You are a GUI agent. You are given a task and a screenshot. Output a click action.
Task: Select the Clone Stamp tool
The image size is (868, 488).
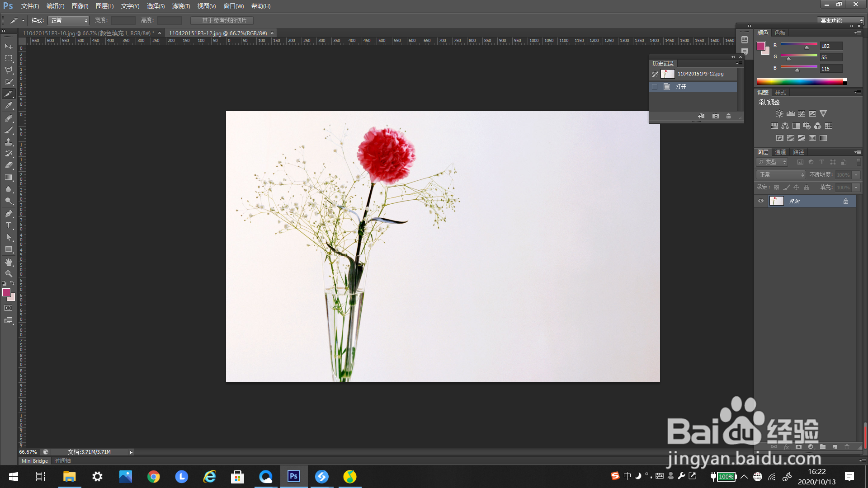click(9, 142)
